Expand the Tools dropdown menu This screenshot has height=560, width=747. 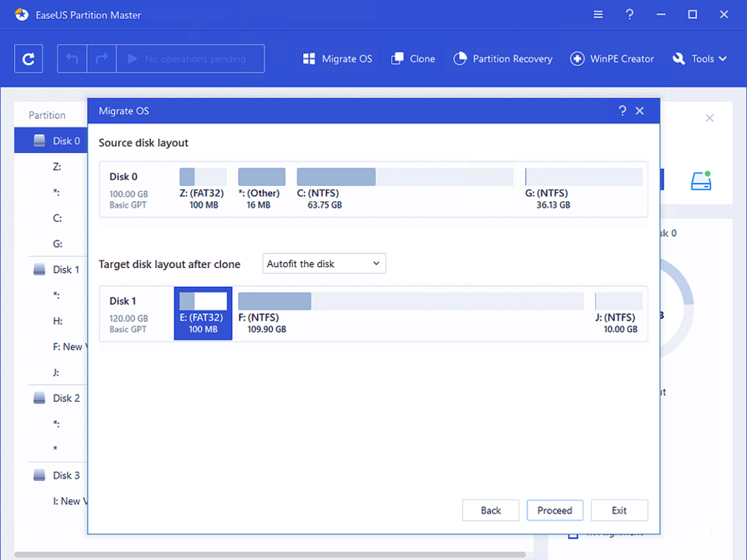[700, 59]
